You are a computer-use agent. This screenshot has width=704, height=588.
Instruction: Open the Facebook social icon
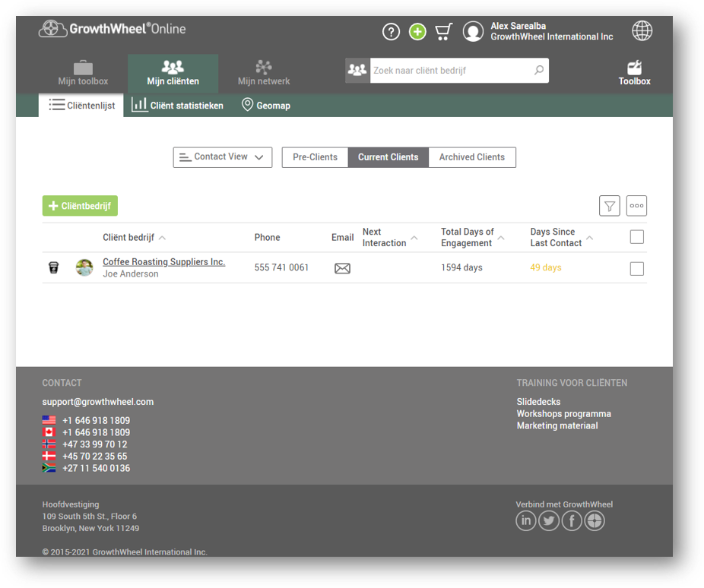pos(572,520)
